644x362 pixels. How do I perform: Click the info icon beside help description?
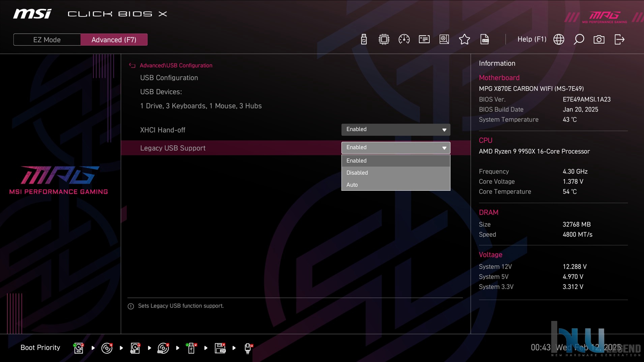[131, 306]
